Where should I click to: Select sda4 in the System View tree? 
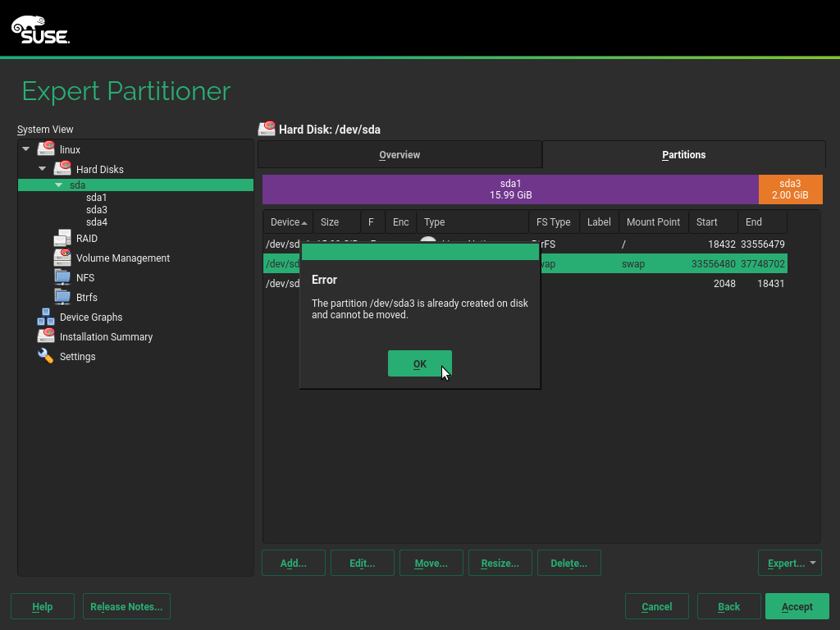click(x=97, y=222)
